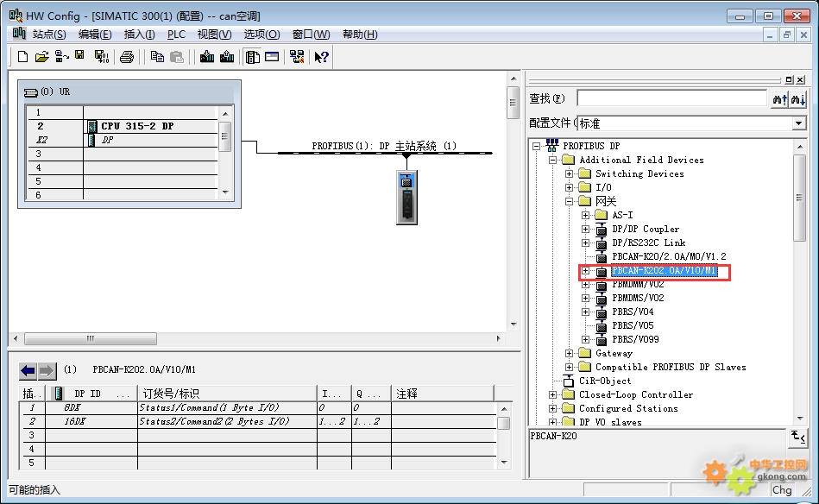This screenshot has height=504, width=819.
Task: Click the catalog panel dock icon
Action: pos(790,80)
